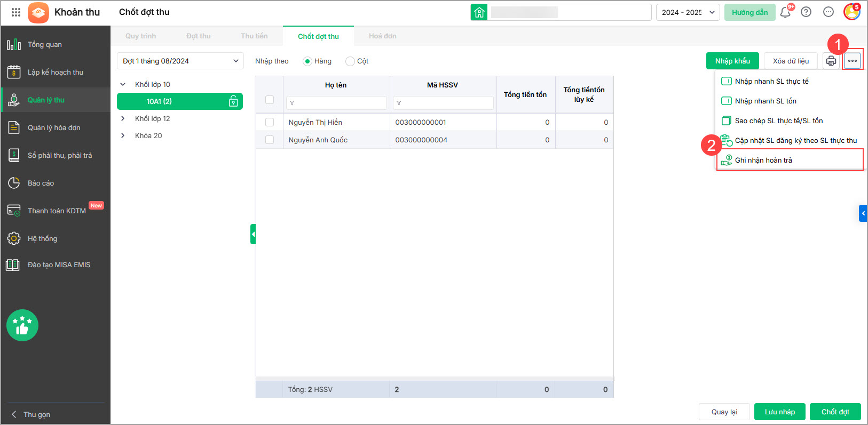Open the three-dot more options button

[x=853, y=61]
